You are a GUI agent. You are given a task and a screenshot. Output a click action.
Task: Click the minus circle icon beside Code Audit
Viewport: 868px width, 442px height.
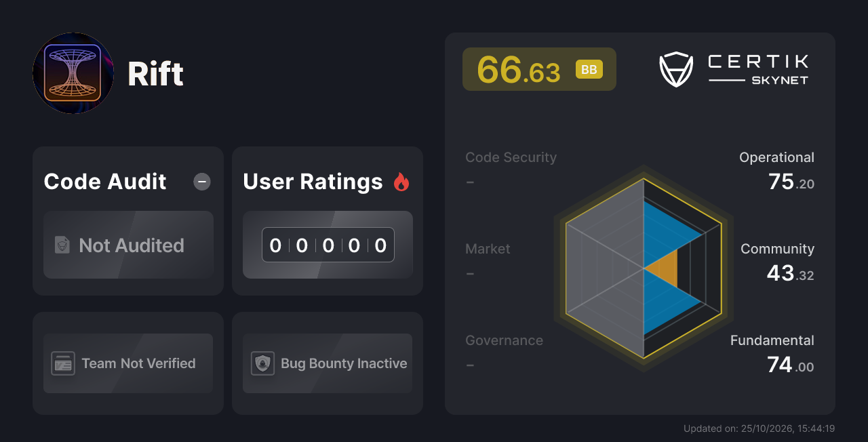[202, 182]
